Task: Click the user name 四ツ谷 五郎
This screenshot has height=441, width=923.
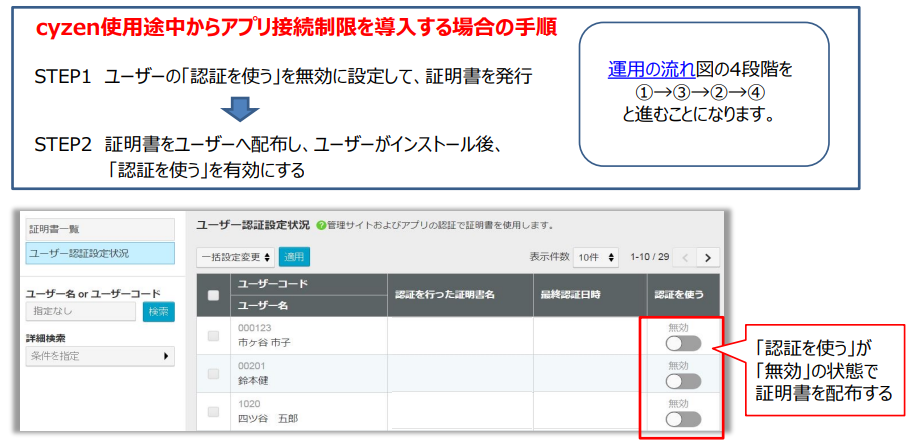Action: click(x=268, y=419)
